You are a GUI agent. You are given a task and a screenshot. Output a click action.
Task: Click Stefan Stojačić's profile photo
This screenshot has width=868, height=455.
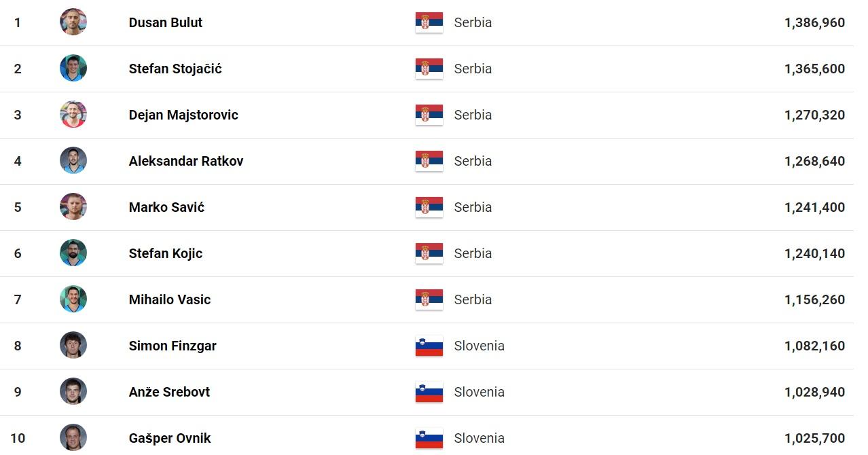[x=73, y=68]
